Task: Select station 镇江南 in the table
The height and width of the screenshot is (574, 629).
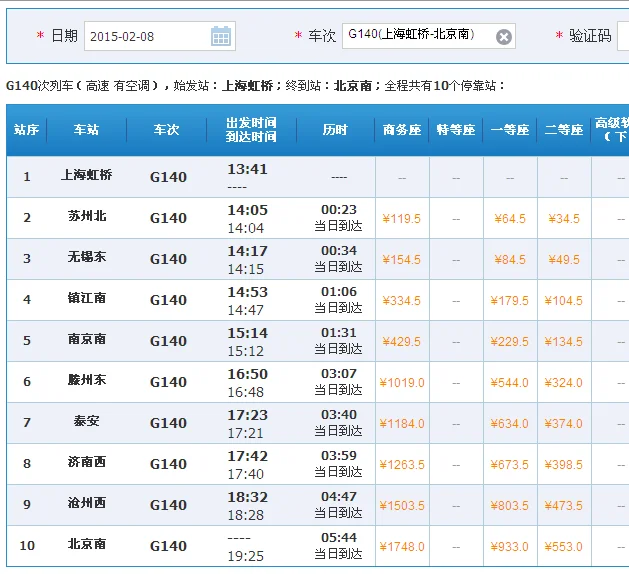Action: 87,298
